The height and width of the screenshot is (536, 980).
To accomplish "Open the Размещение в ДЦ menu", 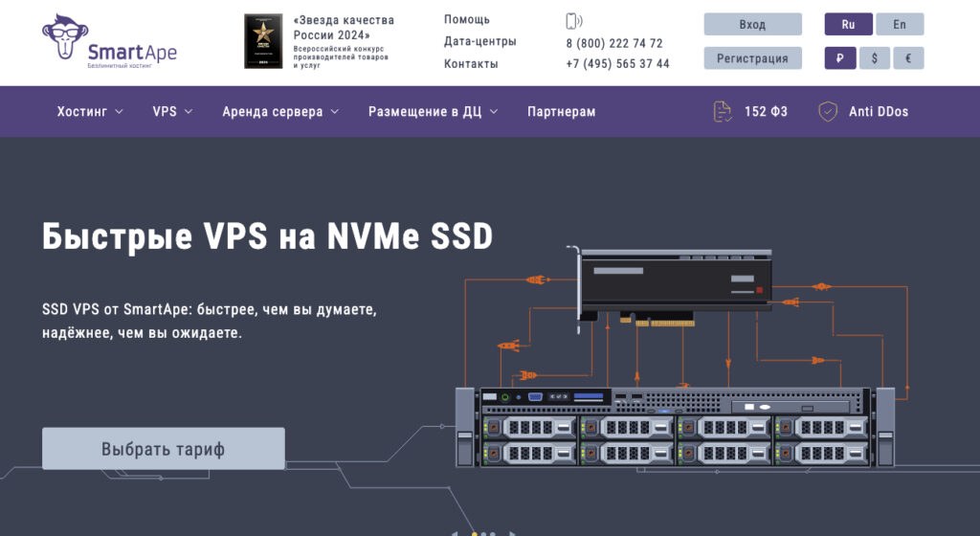I will [x=434, y=111].
